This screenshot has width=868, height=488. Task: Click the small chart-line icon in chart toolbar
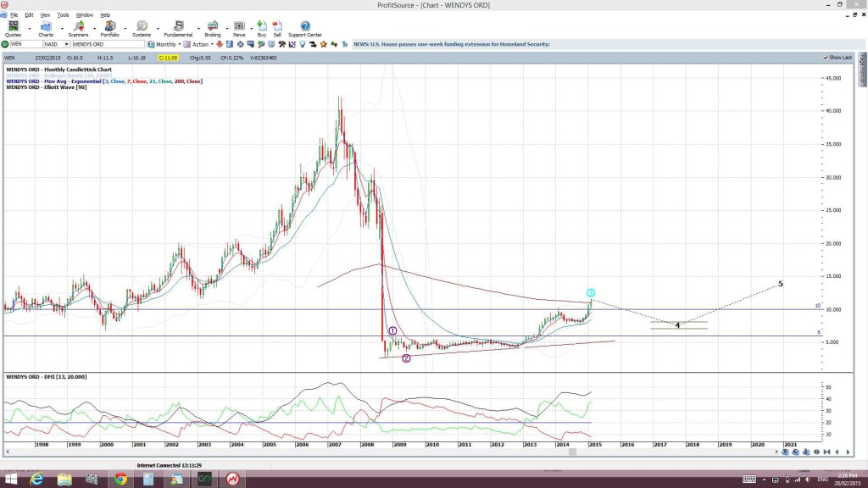[292, 44]
